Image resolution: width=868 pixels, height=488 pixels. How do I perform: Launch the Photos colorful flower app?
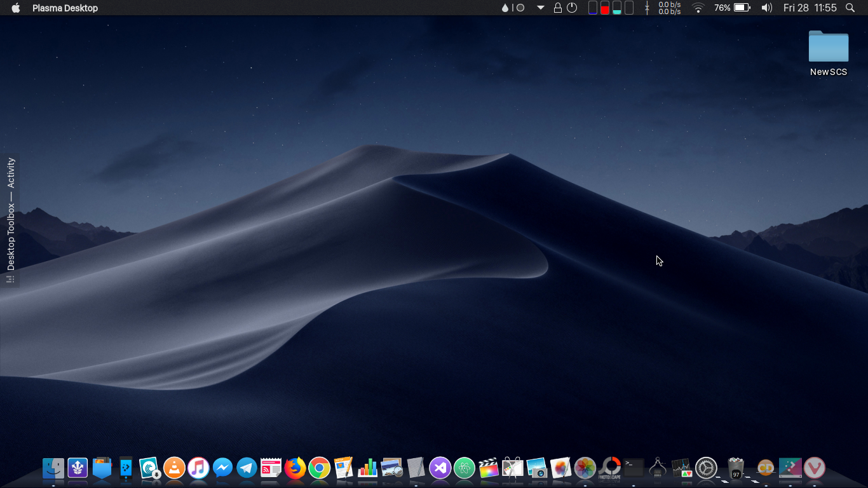[x=585, y=468]
